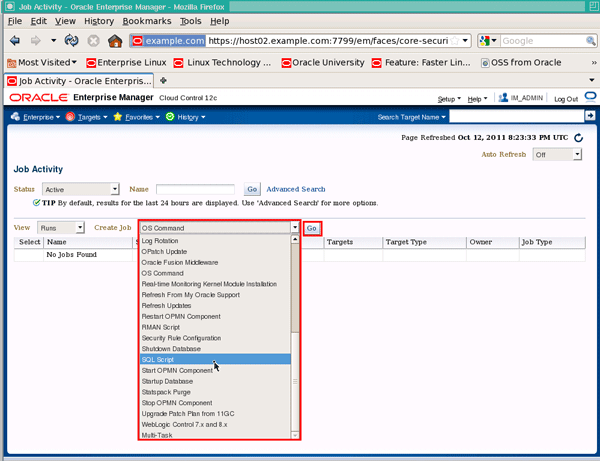This screenshot has height=461, width=600.
Task: Go to the Home page icon
Action: 115,41
